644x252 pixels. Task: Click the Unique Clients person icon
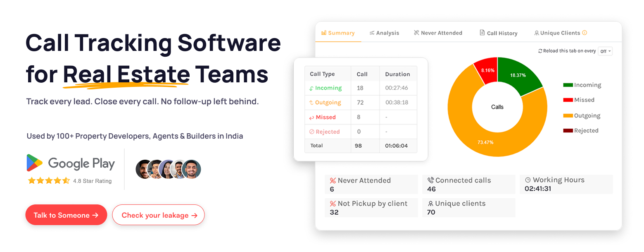pyautogui.click(x=537, y=33)
